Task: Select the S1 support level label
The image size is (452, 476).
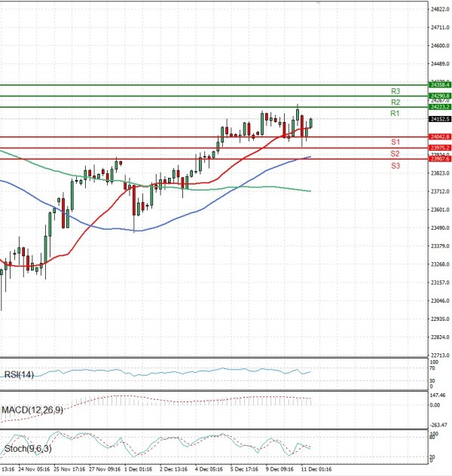Action: pyautogui.click(x=395, y=142)
